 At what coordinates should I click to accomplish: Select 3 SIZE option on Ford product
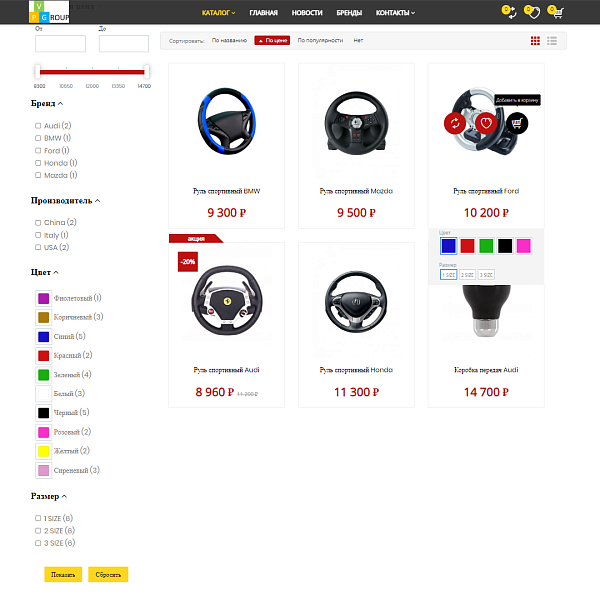click(x=486, y=274)
